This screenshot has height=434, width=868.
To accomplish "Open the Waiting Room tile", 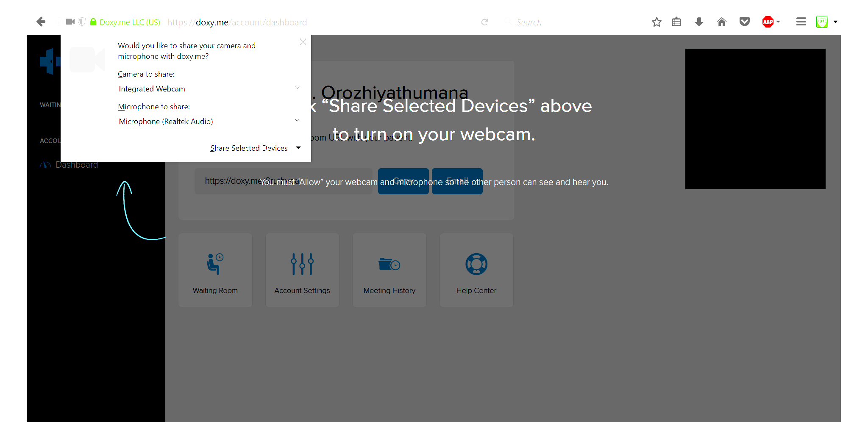I will pyautogui.click(x=215, y=270).
